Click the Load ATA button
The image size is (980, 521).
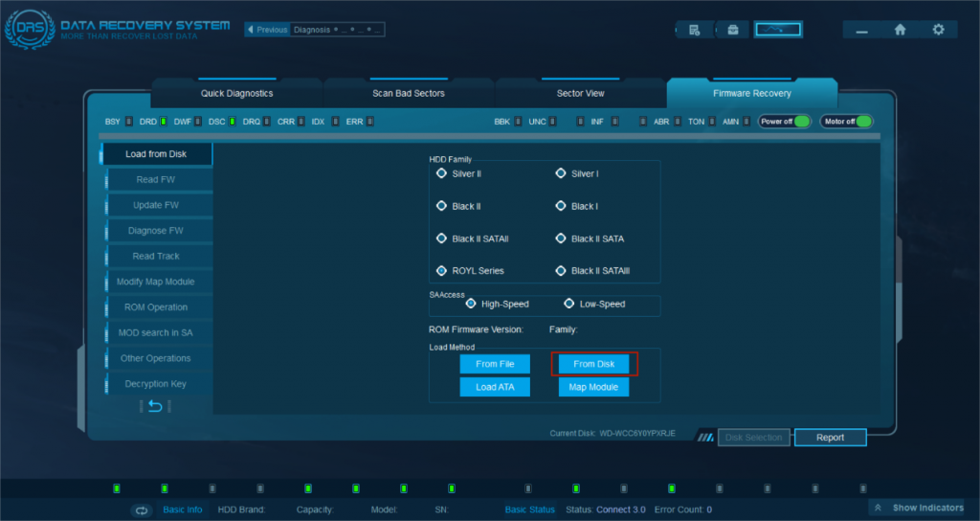coord(495,387)
